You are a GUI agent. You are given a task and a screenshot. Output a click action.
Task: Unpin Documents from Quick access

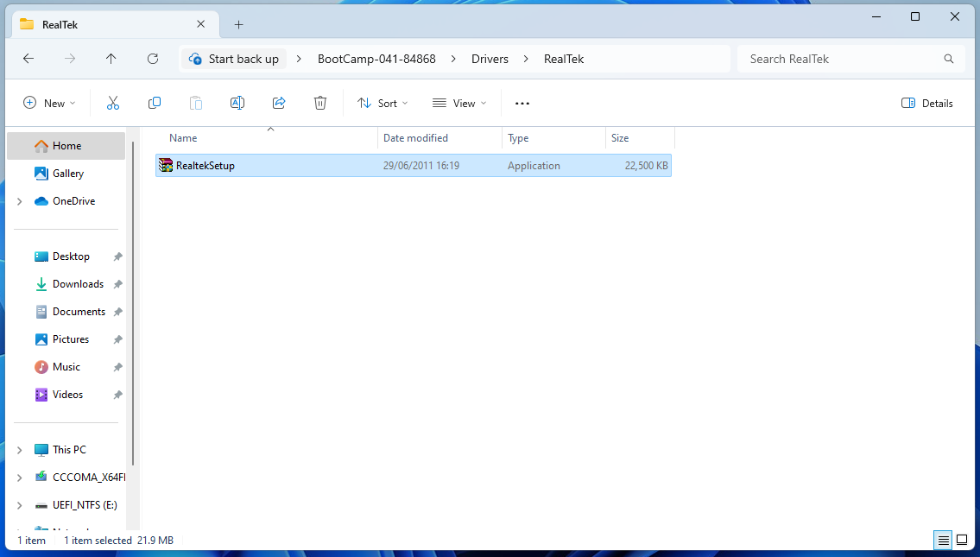click(x=117, y=312)
